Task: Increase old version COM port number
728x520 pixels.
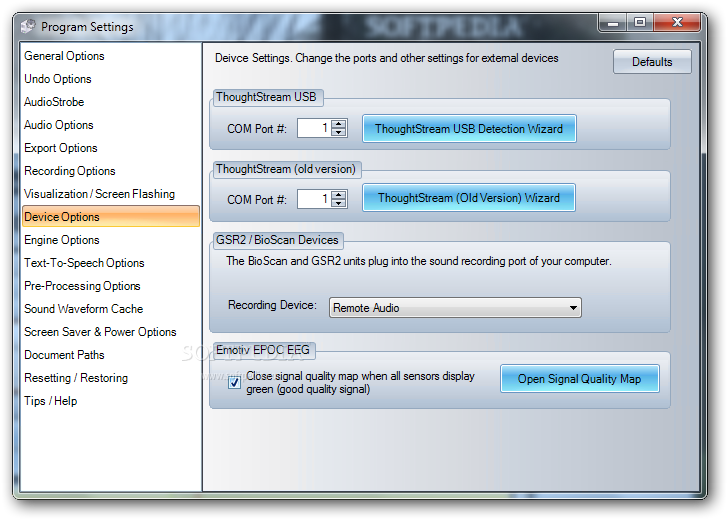Action: coord(339,195)
